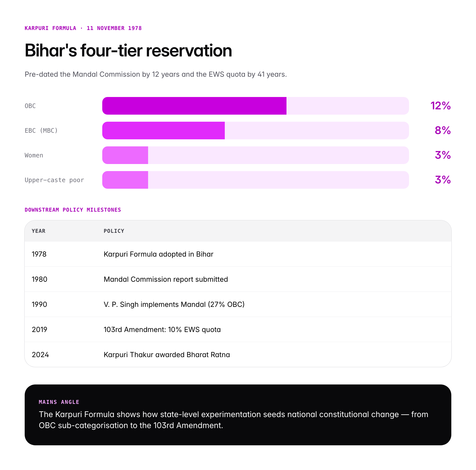Screen dimensions: 476x470
Task: Click the EBC (MBC) bar fill
Action: pyautogui.click(x=163, y=130)
